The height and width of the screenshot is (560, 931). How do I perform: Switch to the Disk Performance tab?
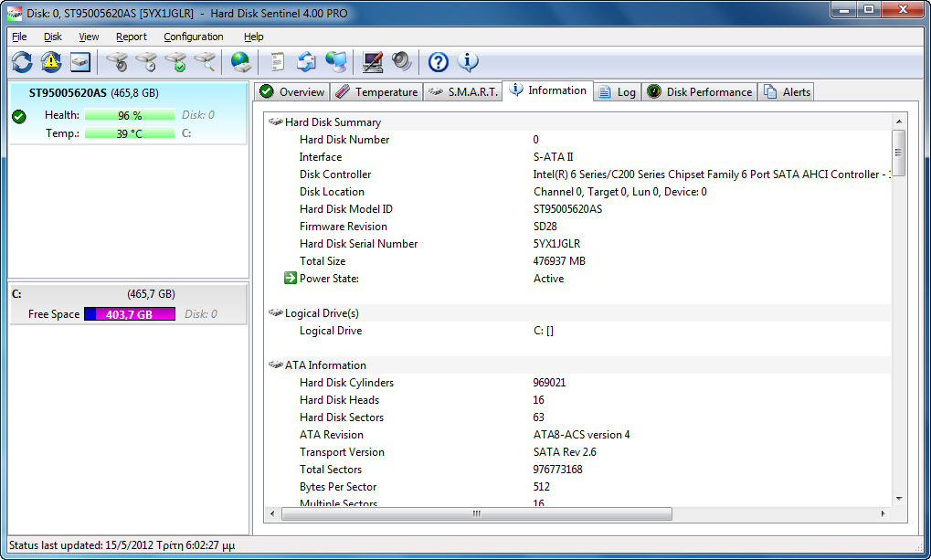(x=700, y=92)
